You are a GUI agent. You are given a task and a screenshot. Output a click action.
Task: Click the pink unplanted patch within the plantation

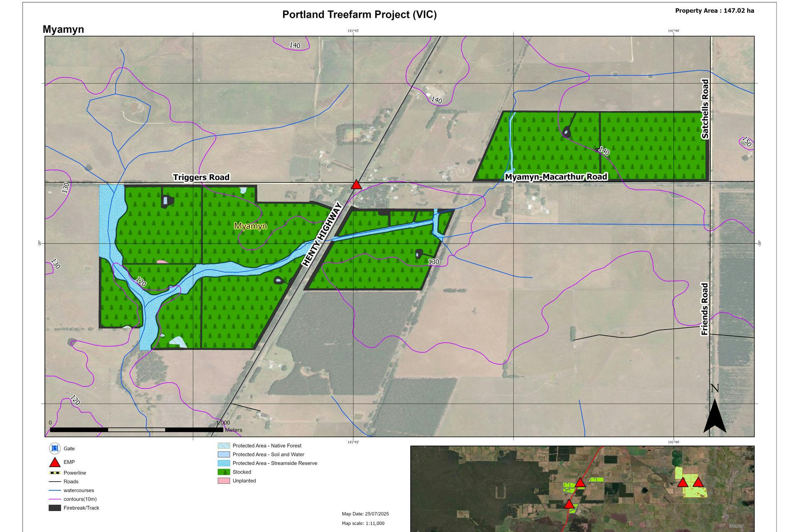coord(162,262)
